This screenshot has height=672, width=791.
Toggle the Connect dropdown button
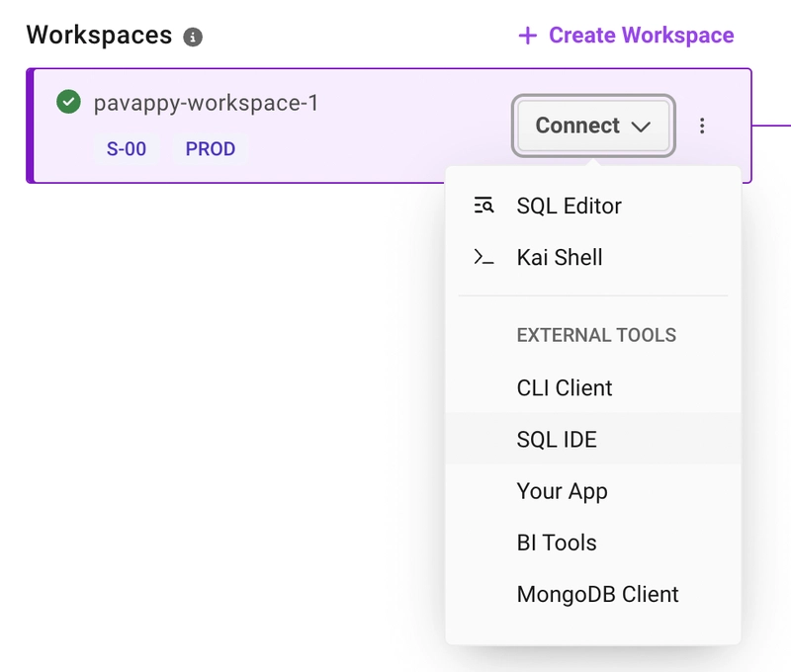[x=593, y=126]
